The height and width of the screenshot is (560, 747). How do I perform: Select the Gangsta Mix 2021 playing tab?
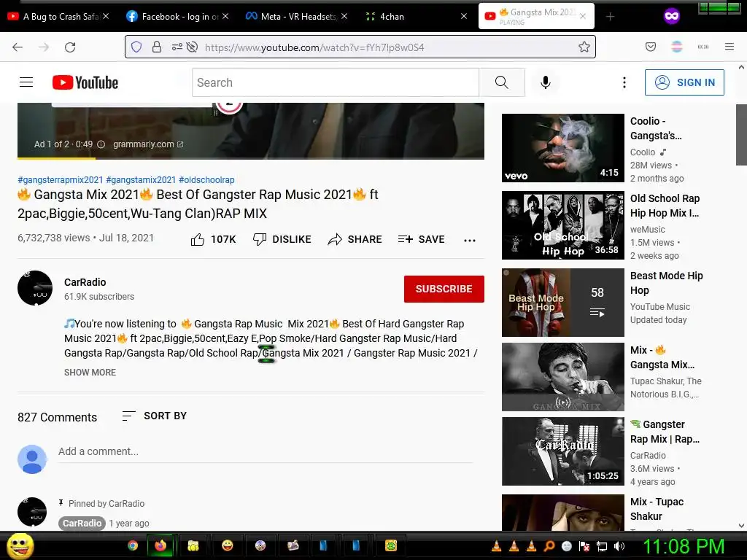click(x=536, y=16)
